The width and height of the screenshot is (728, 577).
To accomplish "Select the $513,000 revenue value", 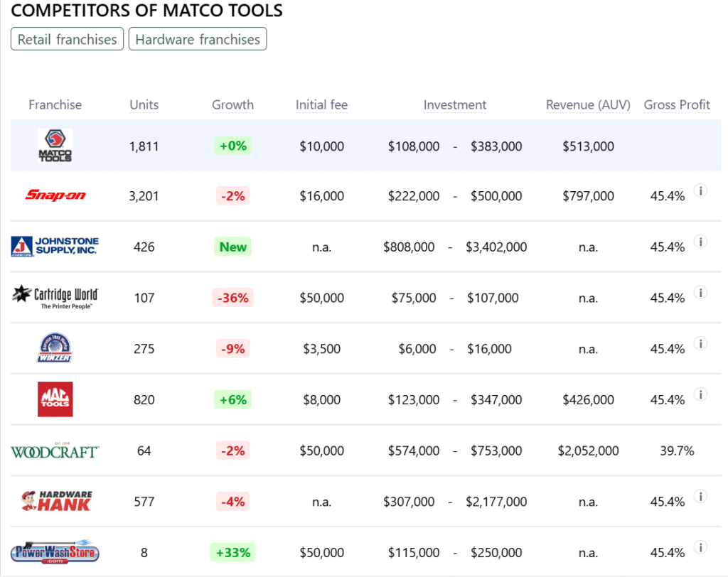I will (x=588, y=146).
